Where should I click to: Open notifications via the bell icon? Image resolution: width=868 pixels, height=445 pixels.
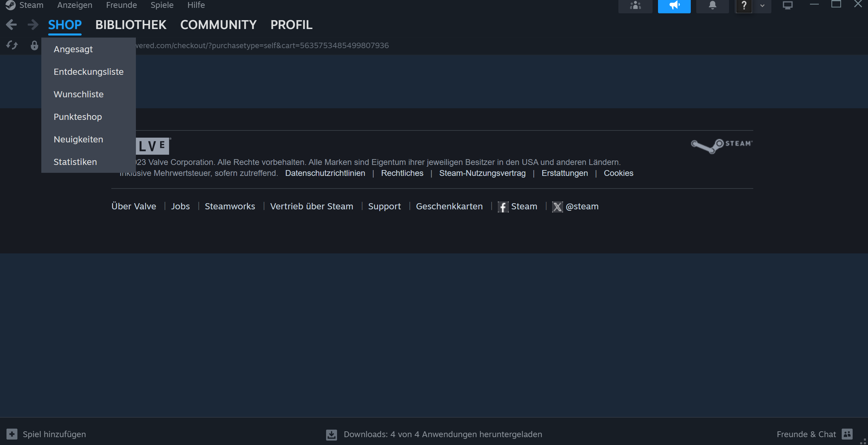pos(713,5)
